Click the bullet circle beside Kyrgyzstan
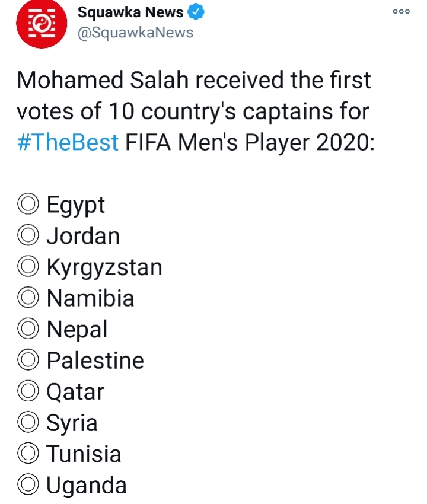Image resolution: width=427 pixels, height=504 pixels. coord(28,267)
